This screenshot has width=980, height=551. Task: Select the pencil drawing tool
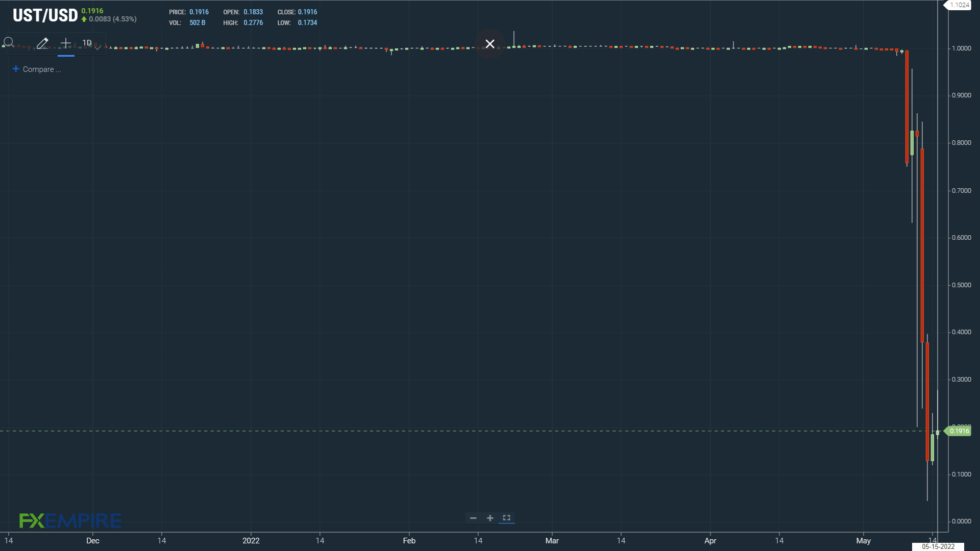pyautogui.click(x=42, y=43)
